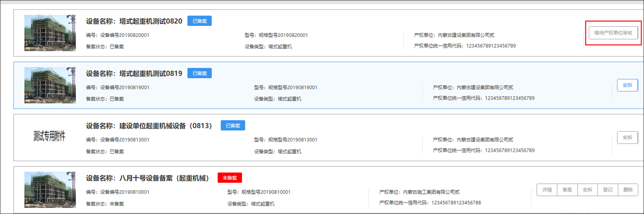Open thumbnail image of 塔式起重机测试0819

coord(50,85)
